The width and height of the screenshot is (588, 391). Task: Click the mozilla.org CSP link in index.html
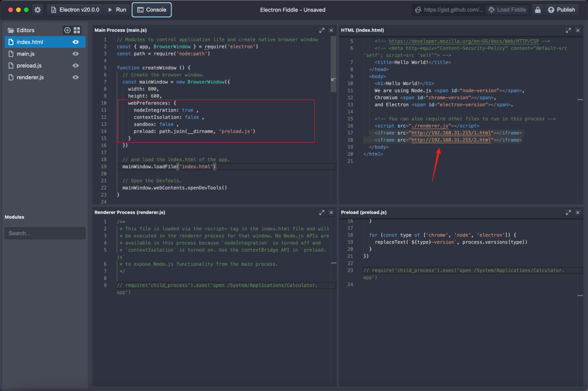point(463,41)
